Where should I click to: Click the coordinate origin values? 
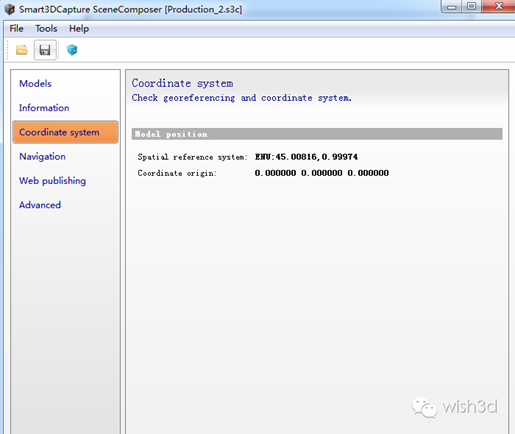coord(322,173)
